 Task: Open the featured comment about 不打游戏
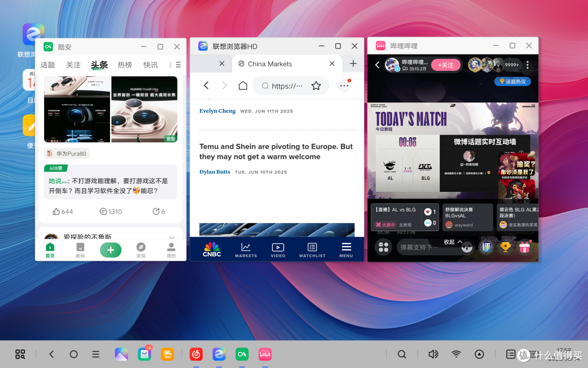(x=111, y=182)
